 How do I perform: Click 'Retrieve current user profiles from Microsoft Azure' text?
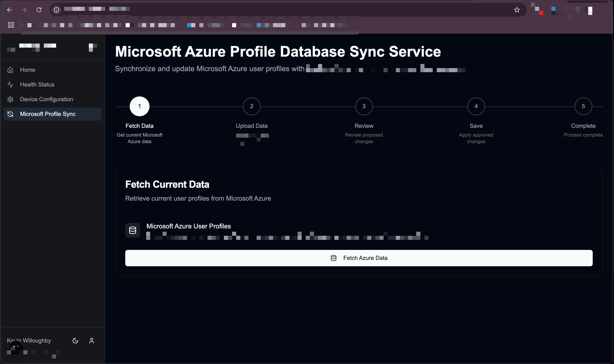(x=198, y=198)
